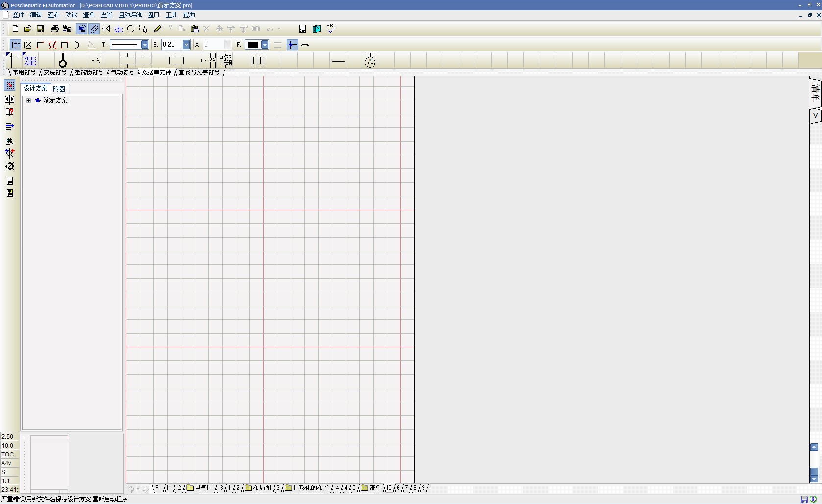Expand the V tab on the right edge
Screen dimensions: 822x504
click(x=815, y=116)
